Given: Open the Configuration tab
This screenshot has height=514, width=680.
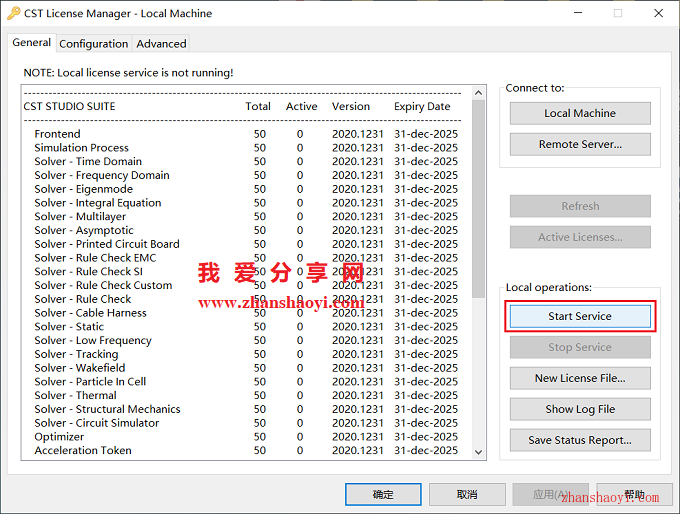Looking at the screenshot, I should pos(94,44).
